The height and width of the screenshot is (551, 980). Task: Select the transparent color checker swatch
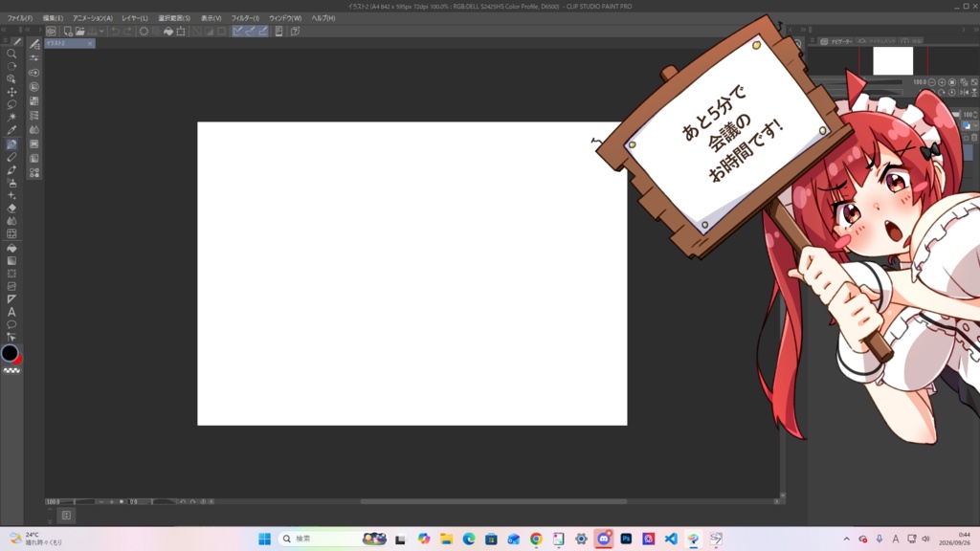tap(11, 370)
